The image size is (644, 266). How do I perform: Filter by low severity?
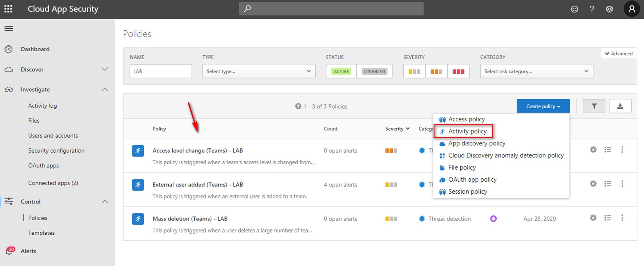pos(415,71)
